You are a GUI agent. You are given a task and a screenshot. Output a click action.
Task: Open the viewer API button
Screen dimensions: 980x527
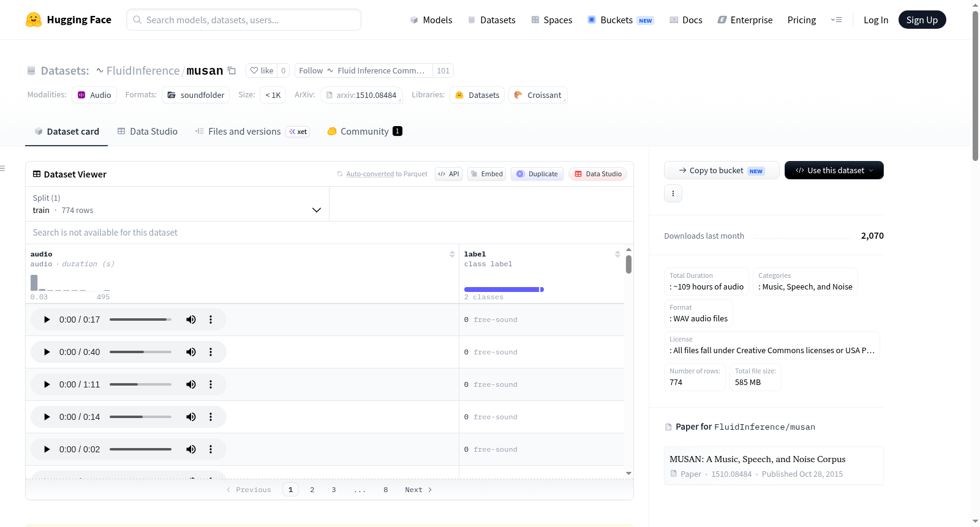point(448,174)
